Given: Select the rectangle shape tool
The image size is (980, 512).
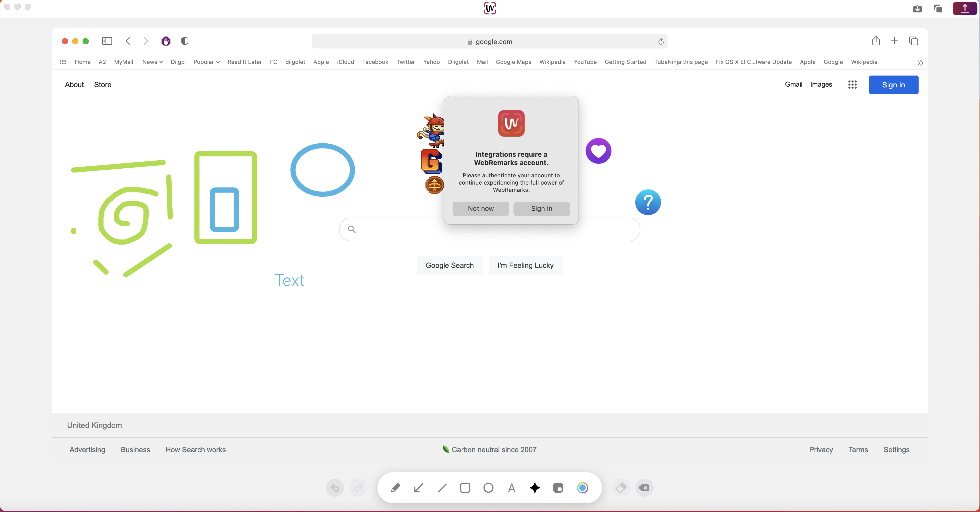Looking at the screenshot, I should 465,488.
